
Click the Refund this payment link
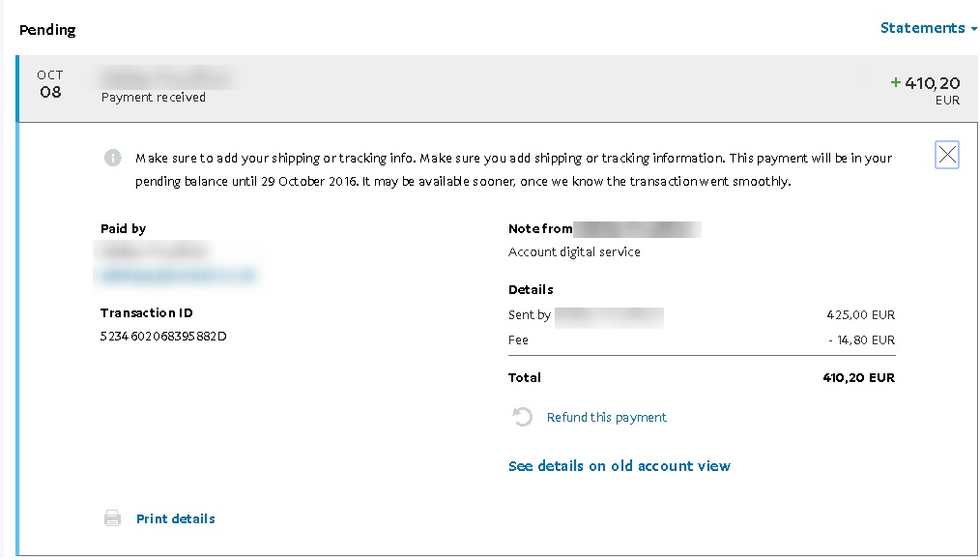click(607, 418)
